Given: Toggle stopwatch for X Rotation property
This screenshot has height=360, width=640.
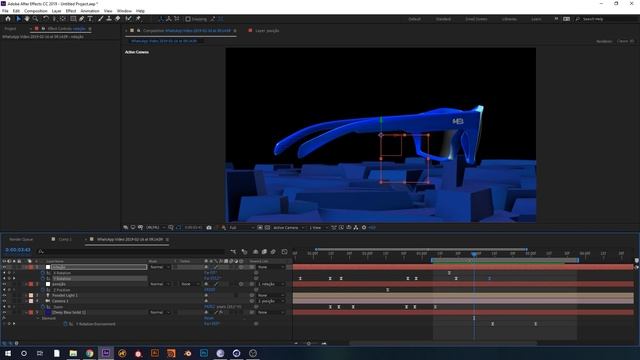Looking at the screenshot, I should click(x=43, y=273).
